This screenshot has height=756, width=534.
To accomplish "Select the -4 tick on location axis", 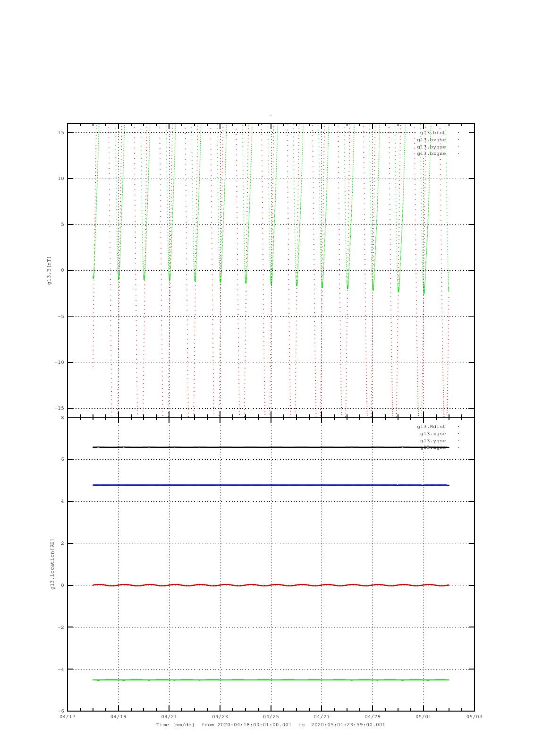I will point(61,670).
